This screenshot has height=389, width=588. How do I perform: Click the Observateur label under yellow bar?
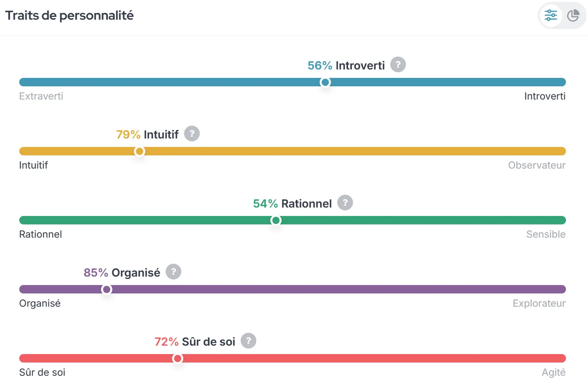point(537,165)
